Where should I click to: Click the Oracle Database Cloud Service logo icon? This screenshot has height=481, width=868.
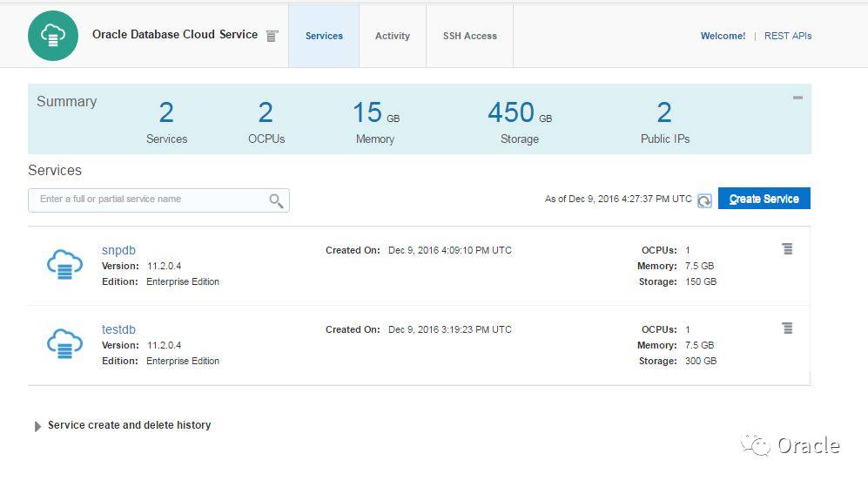pyautogui.click(x=53, y=36)
